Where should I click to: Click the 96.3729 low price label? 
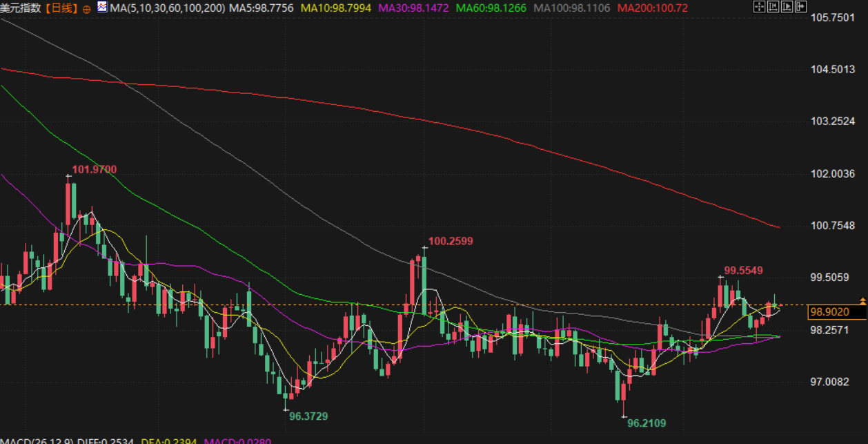tap(308, 416)
